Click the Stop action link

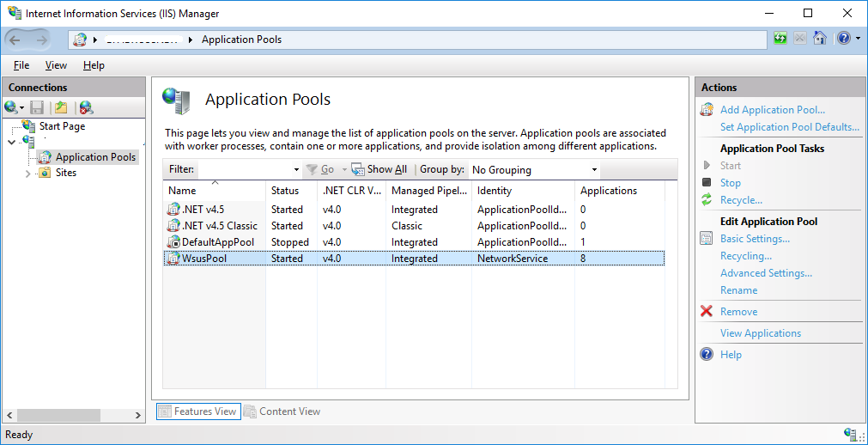point(730,183)
